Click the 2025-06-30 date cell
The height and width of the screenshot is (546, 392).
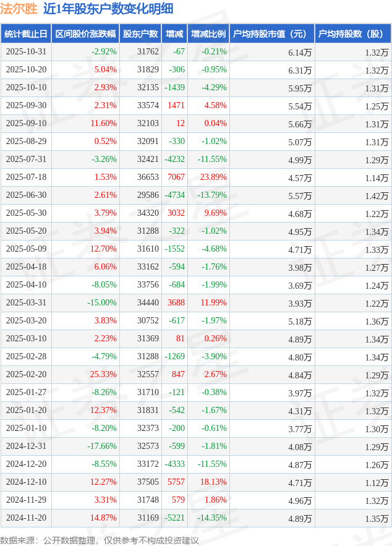(x=26, y=195)
